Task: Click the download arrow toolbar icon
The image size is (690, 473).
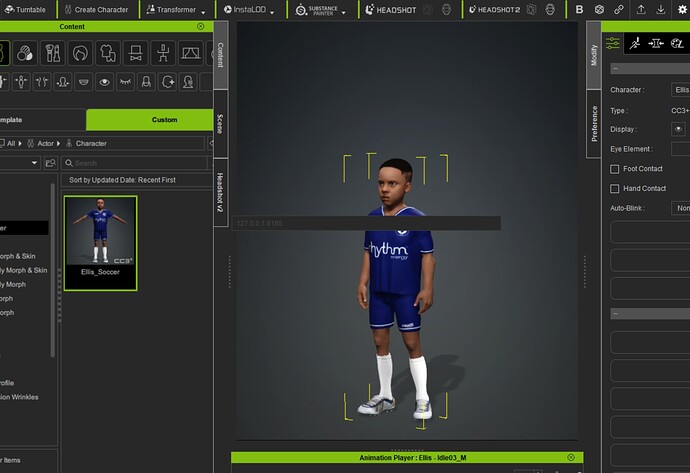Action: (661, 9)
